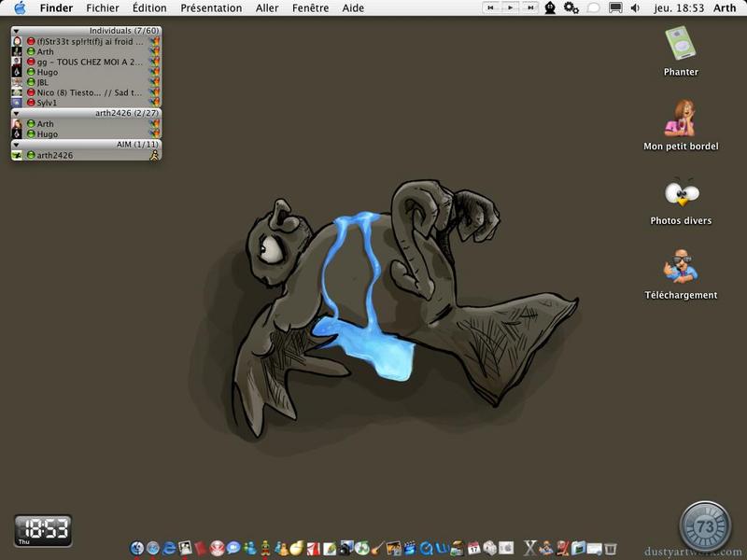Open the dice icon in the Dock
Screen dimensions: 747x560
489,548
